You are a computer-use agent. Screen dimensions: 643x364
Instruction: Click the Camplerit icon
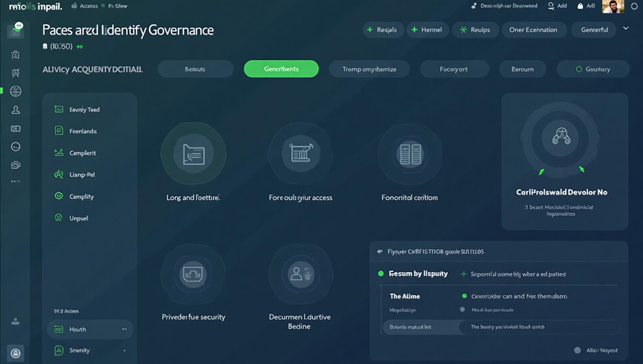click(x=59, y=153)
